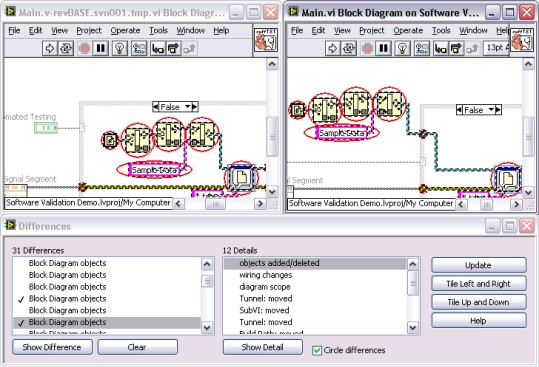Click Abort Execution in left window toolbar

click(84, 48)
